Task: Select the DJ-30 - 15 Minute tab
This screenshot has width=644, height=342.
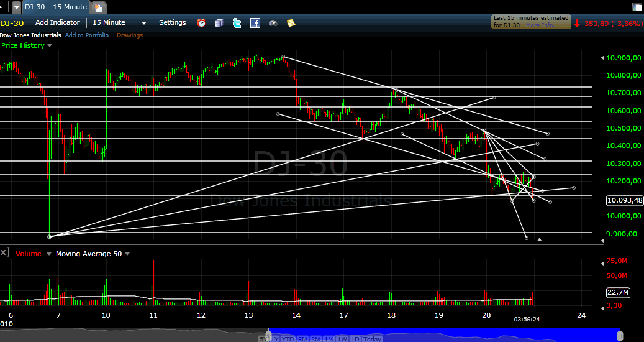Action: click(x=55, y=7)
